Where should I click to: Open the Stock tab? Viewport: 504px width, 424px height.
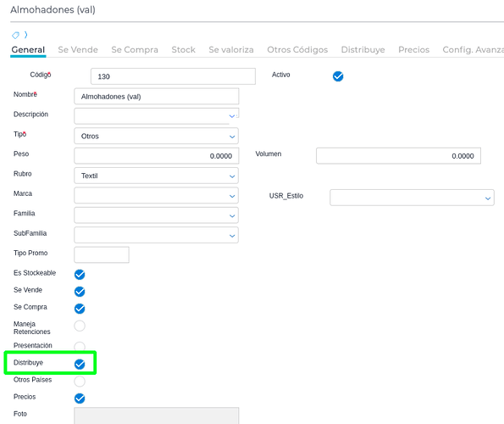183,49
